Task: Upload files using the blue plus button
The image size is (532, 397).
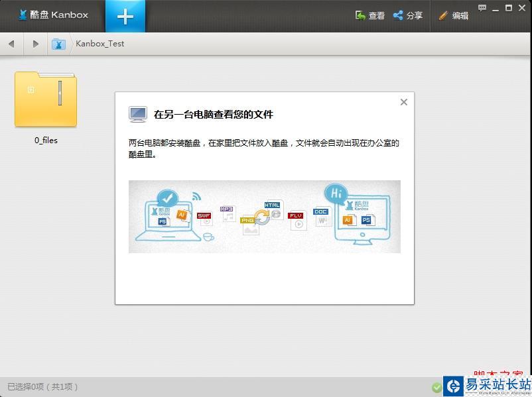Action: pyautogui.click(x=125, y=15)
